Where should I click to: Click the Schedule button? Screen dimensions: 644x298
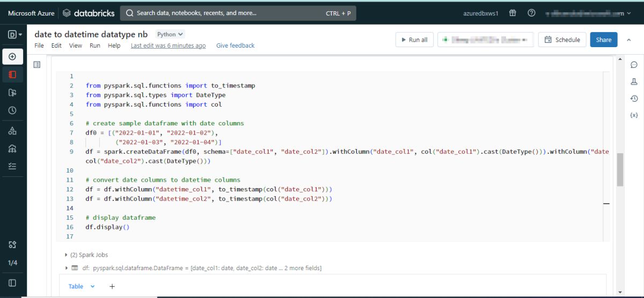click(x=562, y=40)
